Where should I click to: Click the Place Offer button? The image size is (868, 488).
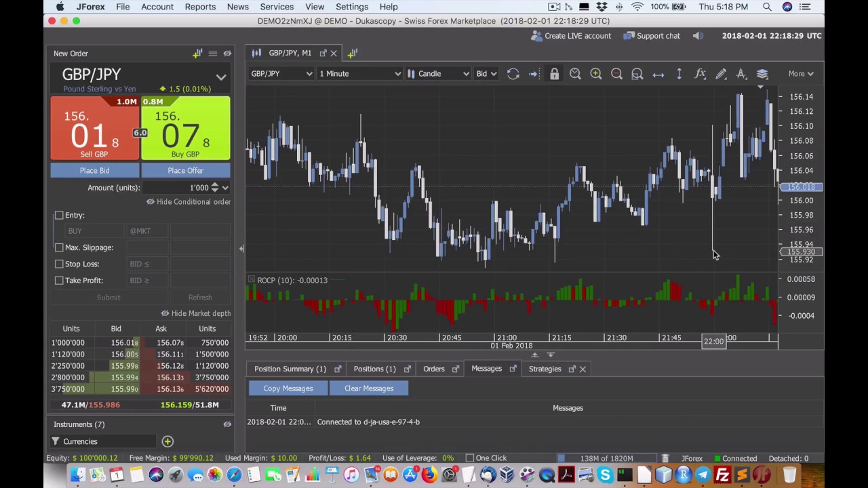point(186,171)
